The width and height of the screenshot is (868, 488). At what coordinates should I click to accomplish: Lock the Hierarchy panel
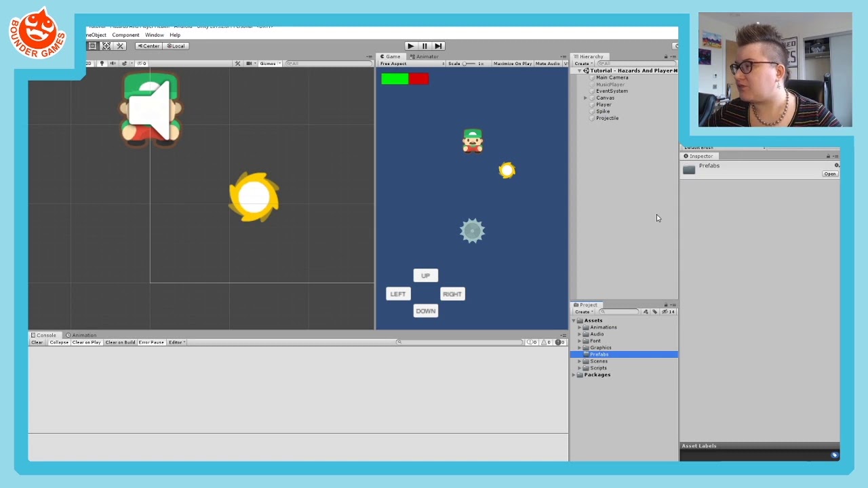(665, 57)
